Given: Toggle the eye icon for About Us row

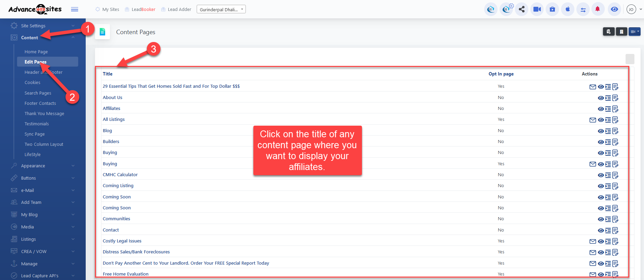Looking at the screenshot, I should tap(601, 98).
